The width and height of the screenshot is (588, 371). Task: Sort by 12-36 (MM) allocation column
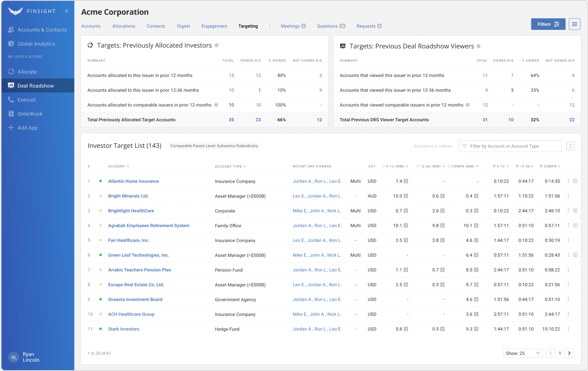tap(430, 166)
